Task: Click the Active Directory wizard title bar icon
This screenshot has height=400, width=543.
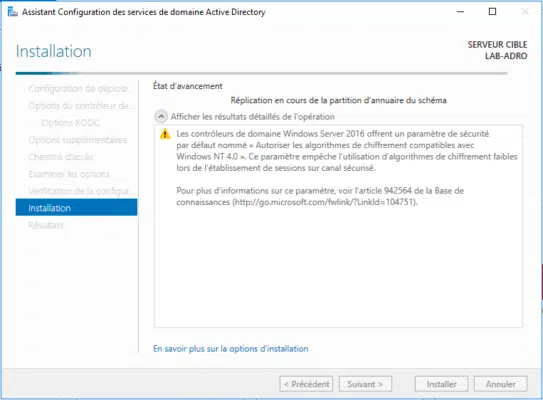Action: click(12, 12)
